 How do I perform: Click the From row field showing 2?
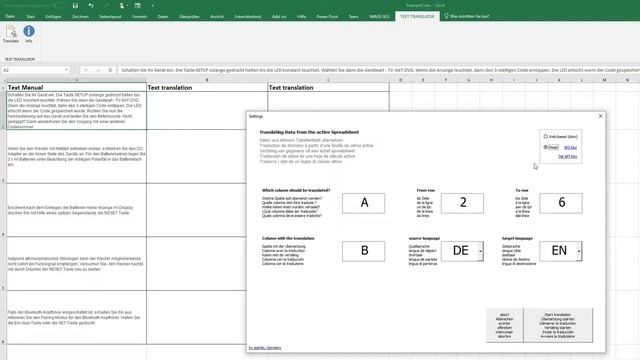click(x=462, y=203)
